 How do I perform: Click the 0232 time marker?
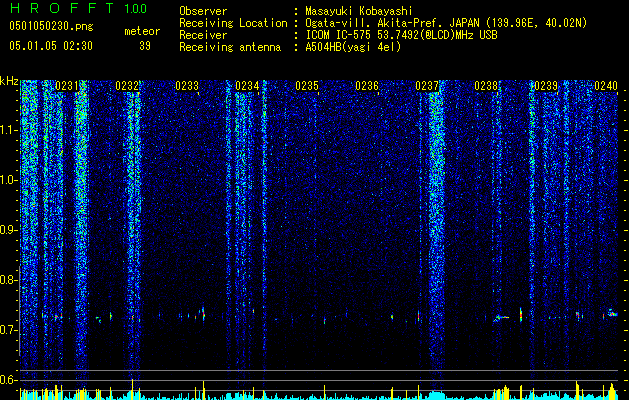point(127,86)
